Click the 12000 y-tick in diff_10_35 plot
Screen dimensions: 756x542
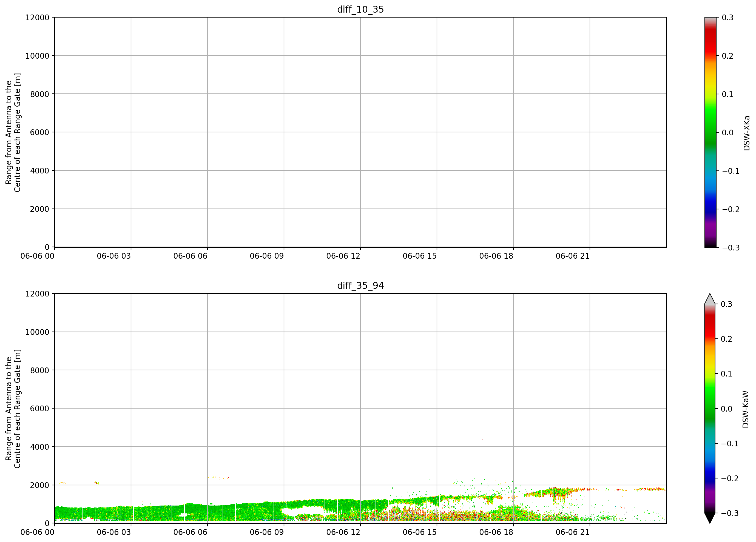pyautogui.click(x=37, y=17)
